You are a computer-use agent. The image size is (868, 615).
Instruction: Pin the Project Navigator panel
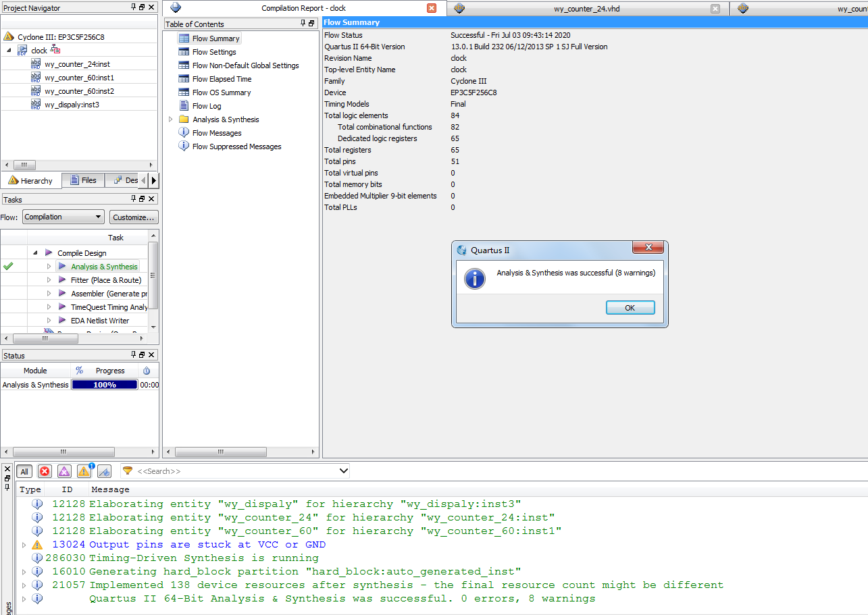(133, 7)
